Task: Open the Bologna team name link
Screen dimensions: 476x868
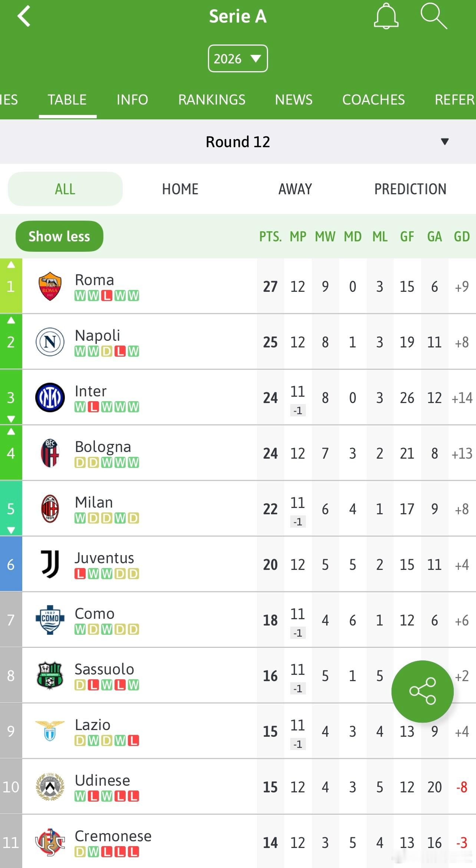Action: [x=103, y=447]
